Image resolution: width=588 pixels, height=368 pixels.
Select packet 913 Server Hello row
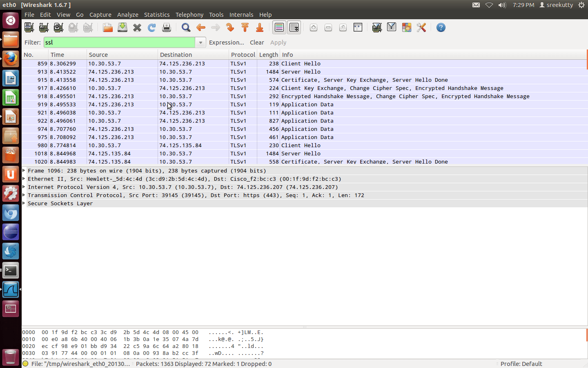(304, 72)
